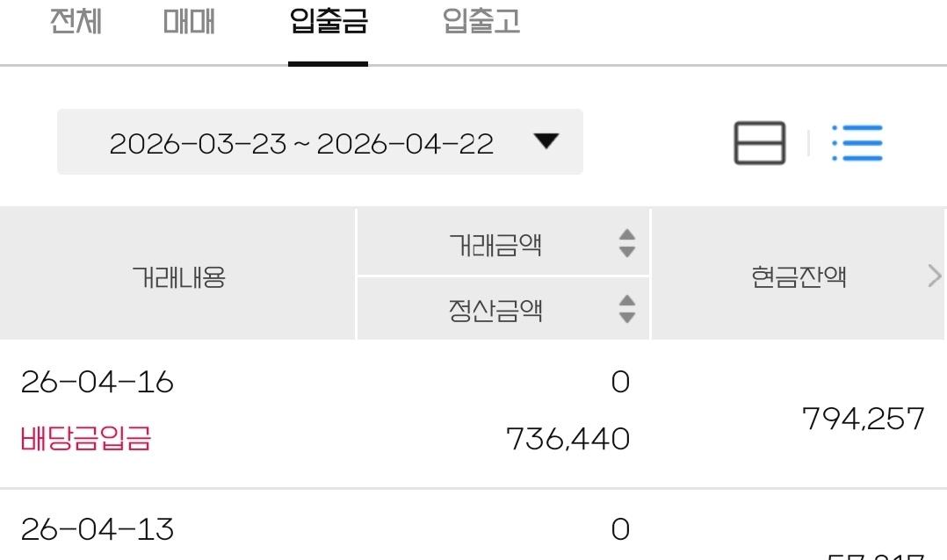The width and height of the screenshot is (947, 560).
Task: Click the 정산금액 column header
Action: click(502, 309)
